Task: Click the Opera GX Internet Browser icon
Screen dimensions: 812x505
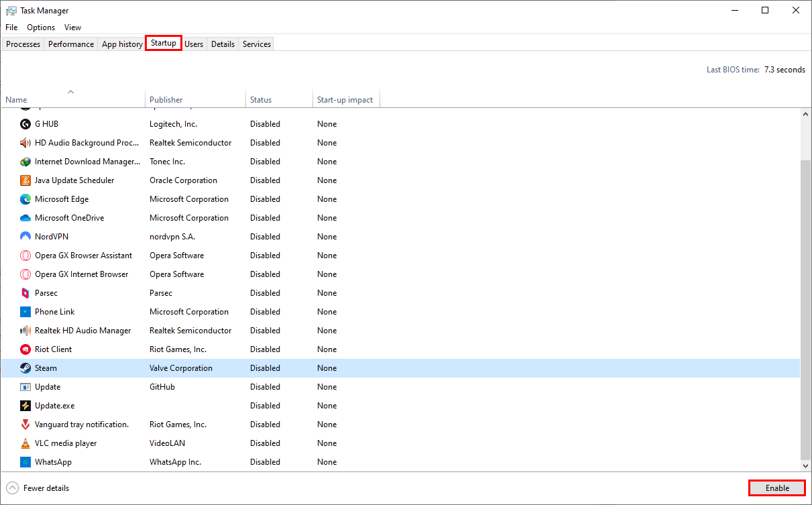Action: pos(25,274)
